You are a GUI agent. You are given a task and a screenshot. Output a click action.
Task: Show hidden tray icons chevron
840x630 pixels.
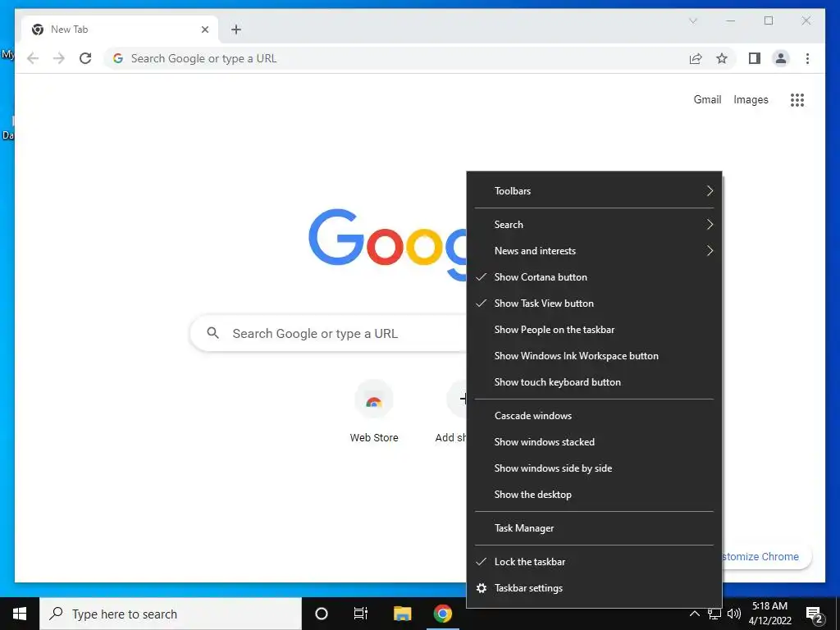coord(694,614)
